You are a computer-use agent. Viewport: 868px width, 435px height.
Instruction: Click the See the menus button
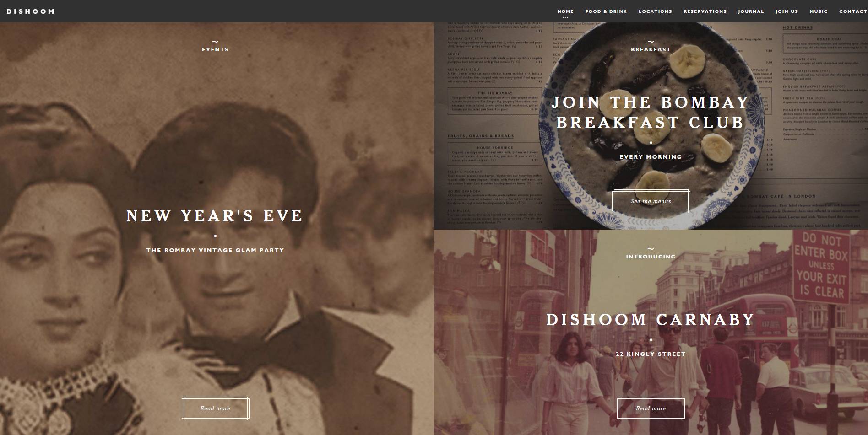(x=651, y=201)
